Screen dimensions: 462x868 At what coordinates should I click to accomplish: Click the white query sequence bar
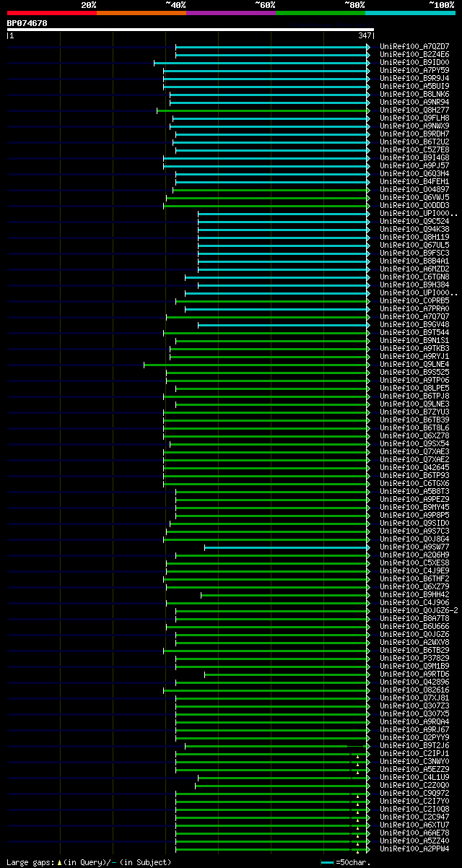point(191,30)
